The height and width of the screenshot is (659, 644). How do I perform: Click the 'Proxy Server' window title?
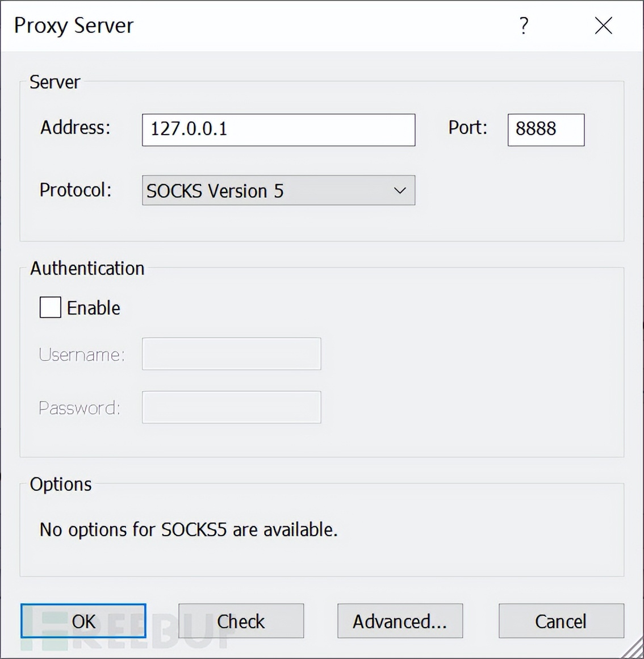74,26
